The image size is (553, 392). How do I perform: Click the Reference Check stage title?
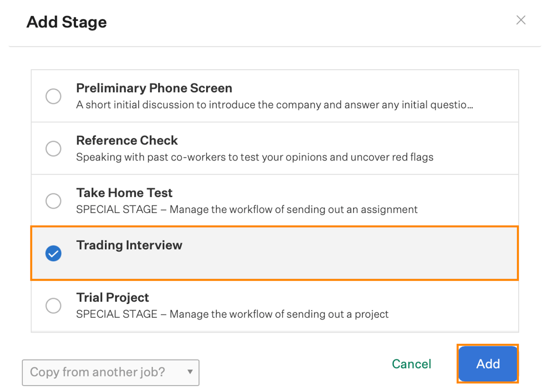[127, 141]
